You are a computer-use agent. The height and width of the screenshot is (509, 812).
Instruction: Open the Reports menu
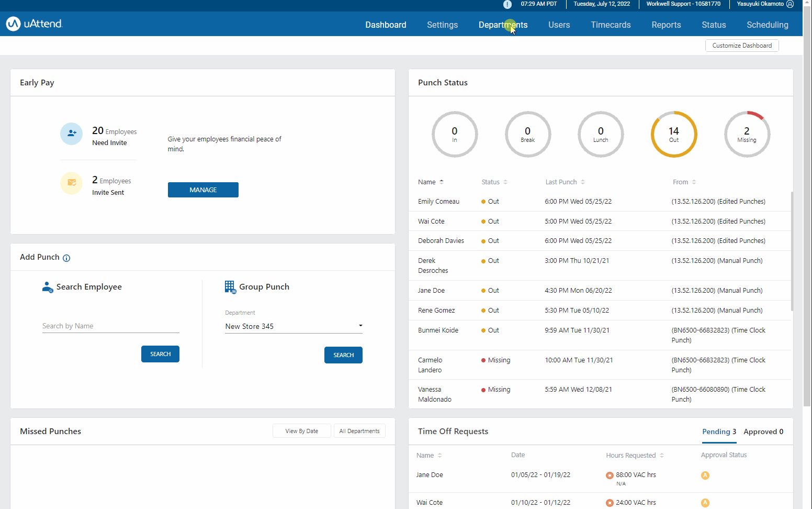(666, 25)
